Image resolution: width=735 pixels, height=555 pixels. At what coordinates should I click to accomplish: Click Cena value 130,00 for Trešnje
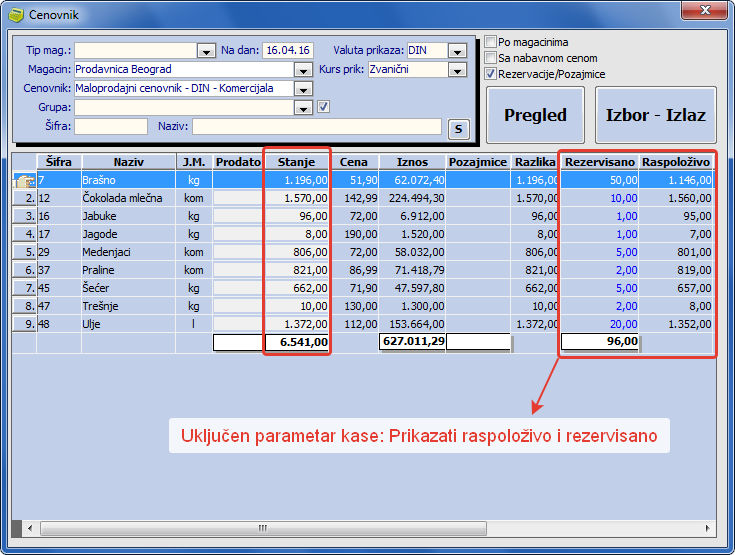click(360, 306)
